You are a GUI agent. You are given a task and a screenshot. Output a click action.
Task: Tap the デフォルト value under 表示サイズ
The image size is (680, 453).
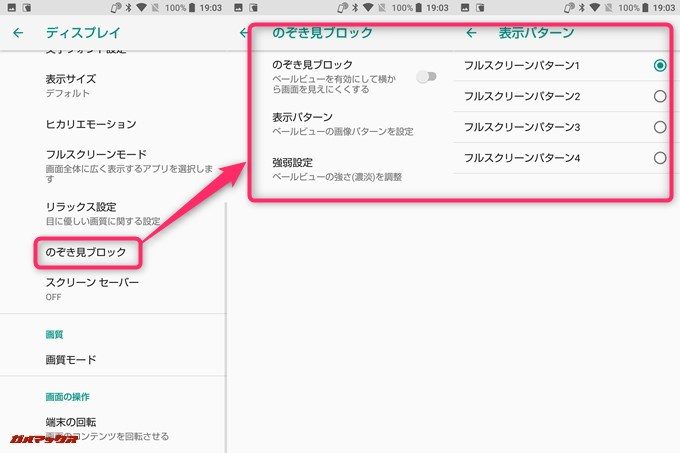click(x=68, y=93)
